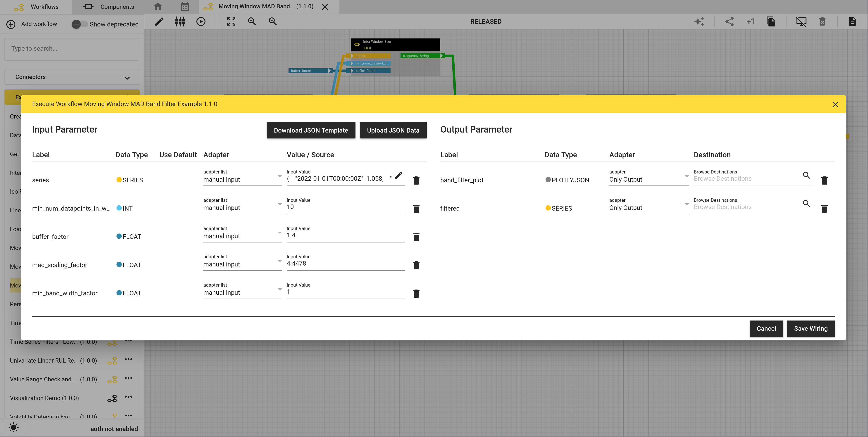Delete the buffer_factor input row

point(416,237)
